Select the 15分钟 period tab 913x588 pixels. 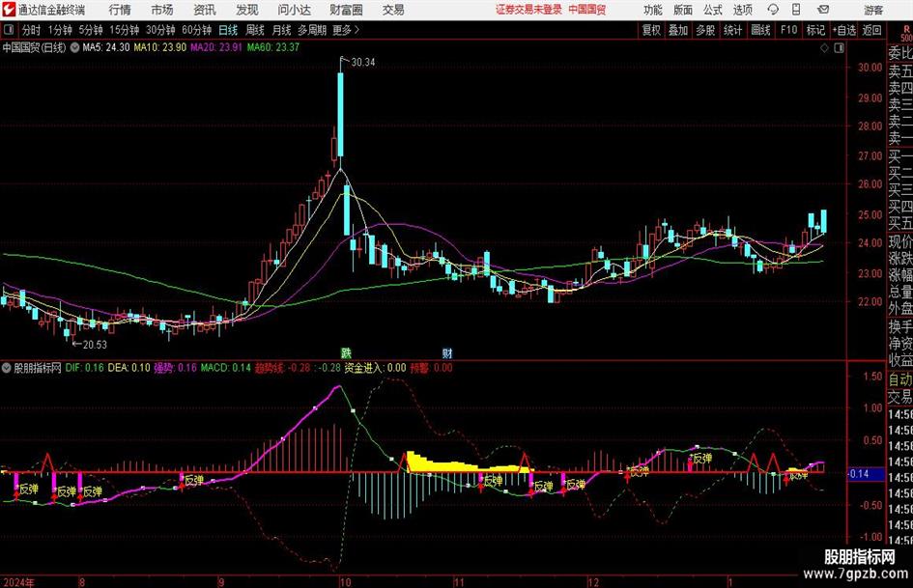(x=124, y=30)
